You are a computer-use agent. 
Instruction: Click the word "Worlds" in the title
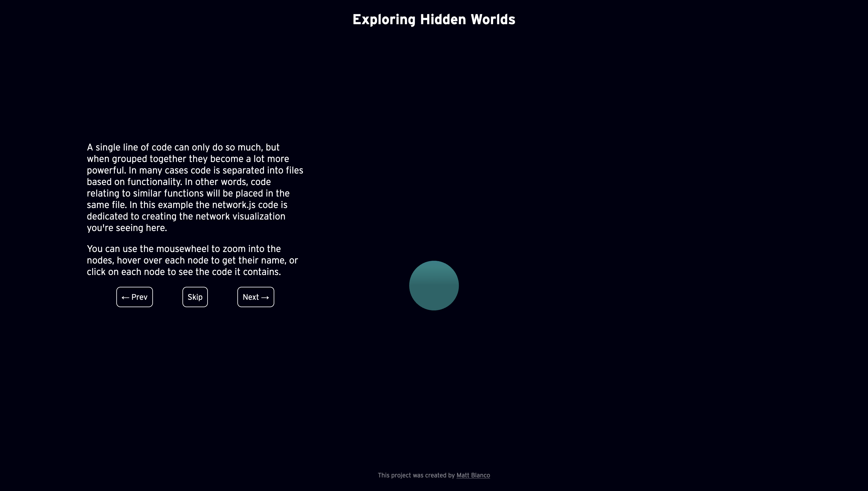tap(493, 19)
